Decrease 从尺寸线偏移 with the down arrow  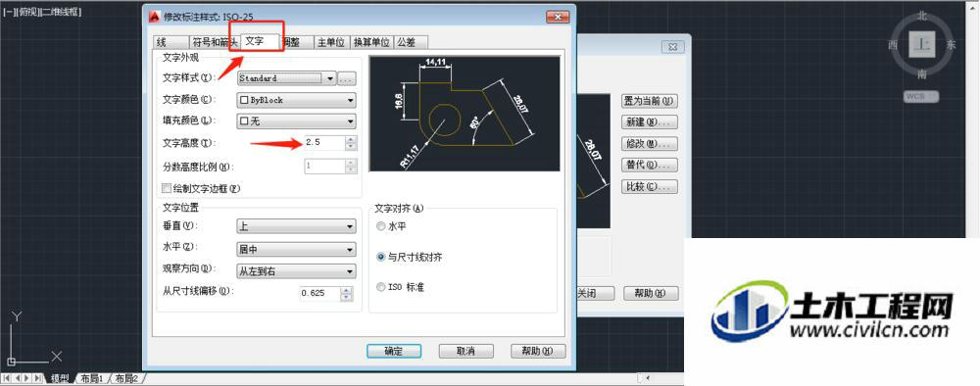[347, 296]
